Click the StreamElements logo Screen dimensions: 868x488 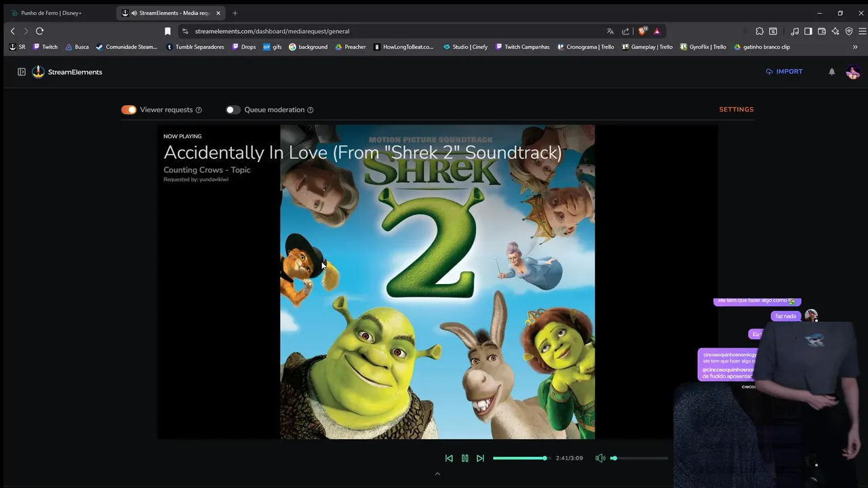[67, 72]
